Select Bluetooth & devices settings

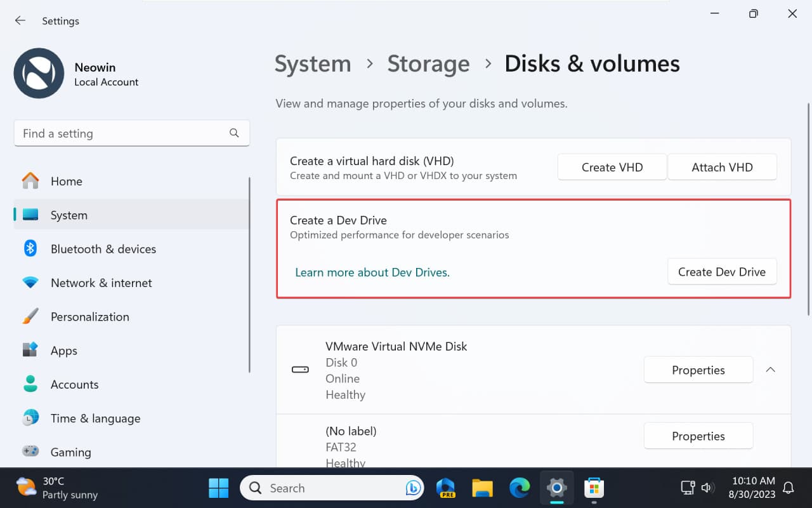(x=103, y=249)
